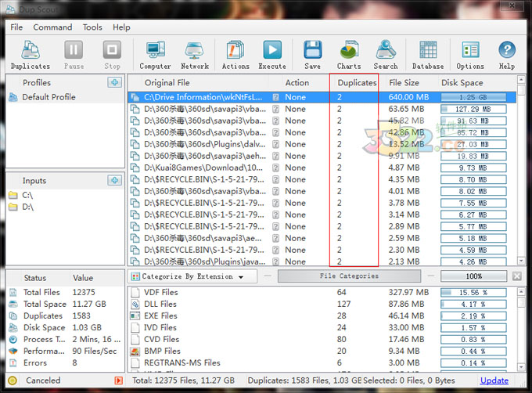Screen dimensions: 532x393
Task: Close the file categories pane with X
Action: point(516,276)
